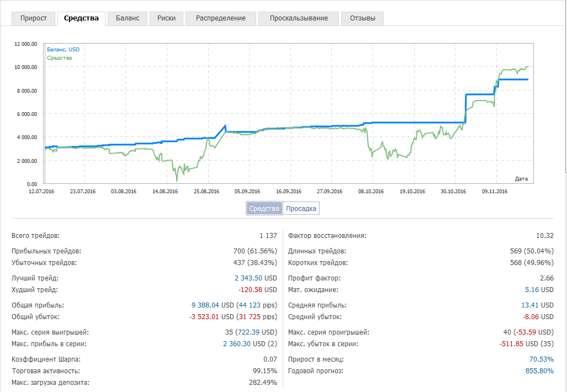
Task: Switch to the Прирост tab
Action: 34,18
